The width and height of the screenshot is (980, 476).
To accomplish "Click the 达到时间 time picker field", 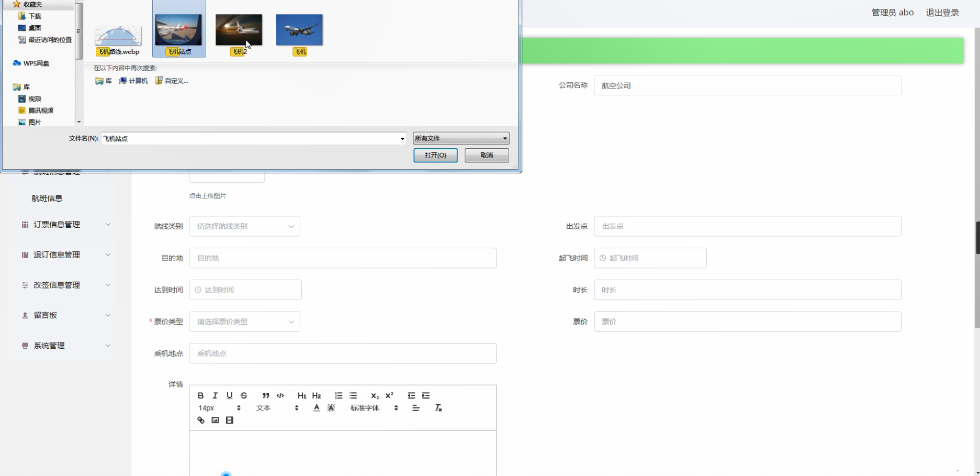I will pos(245,290).
